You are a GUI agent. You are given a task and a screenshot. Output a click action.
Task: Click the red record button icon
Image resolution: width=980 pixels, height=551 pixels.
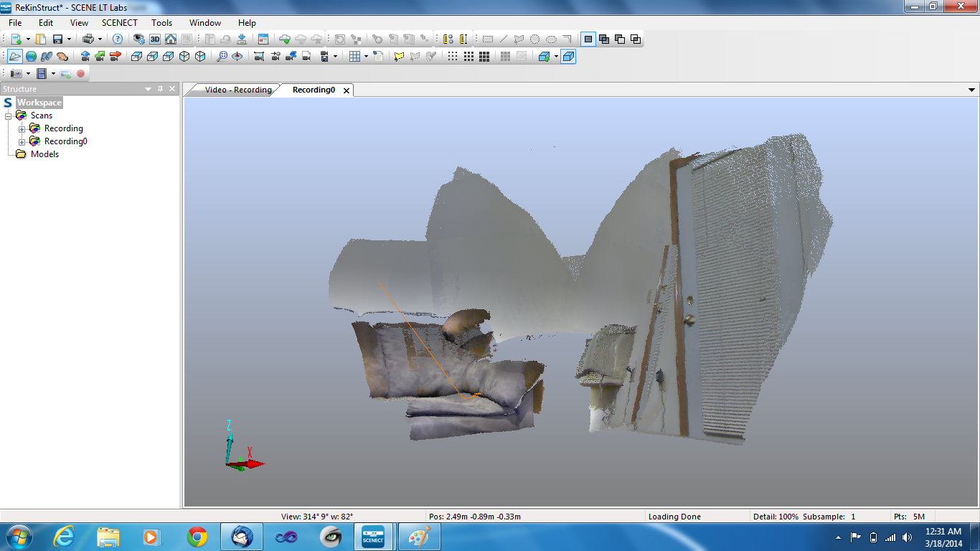point(81,74)
